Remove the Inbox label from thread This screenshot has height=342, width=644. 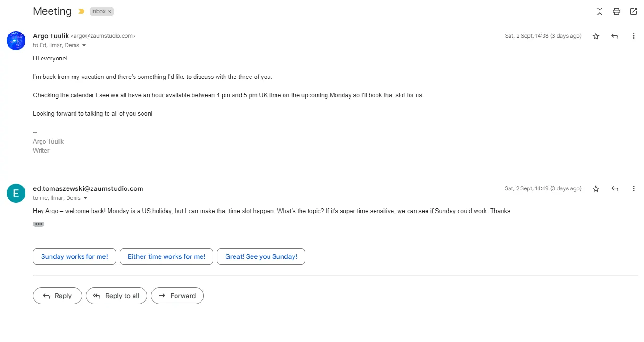pos(110,12)
